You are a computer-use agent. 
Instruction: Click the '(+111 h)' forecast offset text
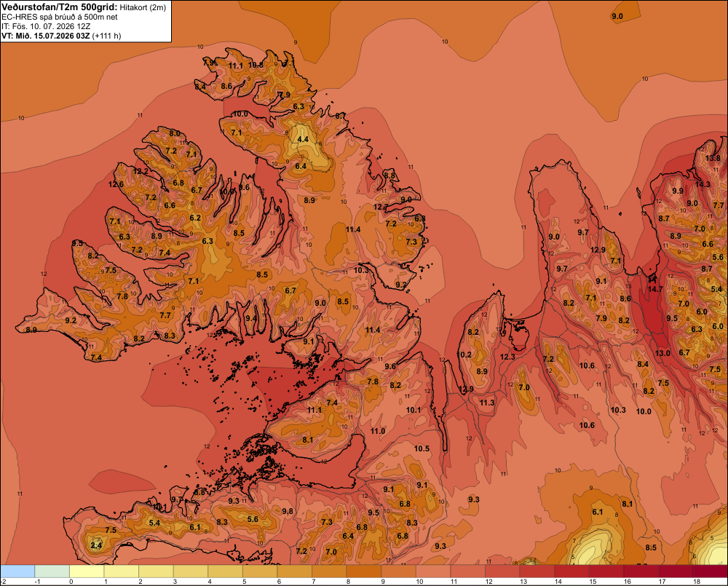coord(107,36)
